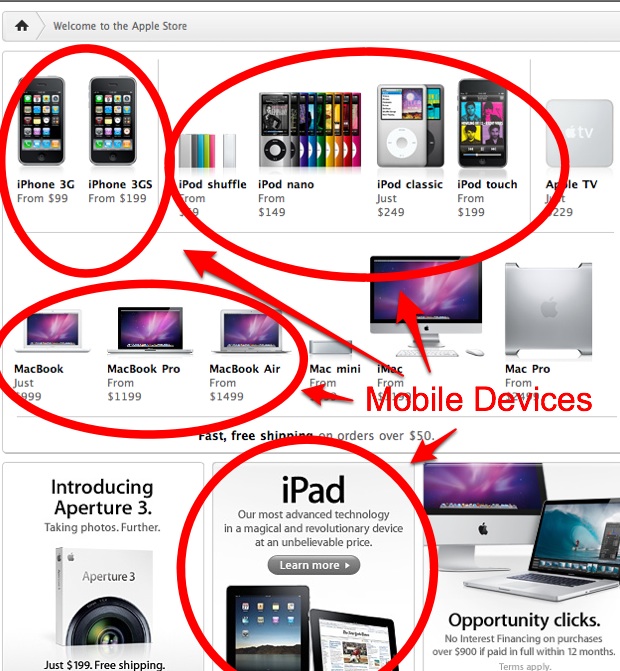This screenshot has width=620, height=671.
Task: Click the MacBook Pro laptop image
Action: pos(150,330)
